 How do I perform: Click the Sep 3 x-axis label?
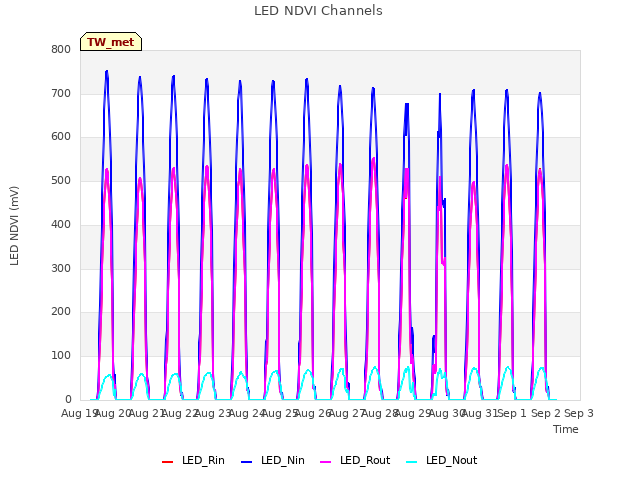tap(579, 413)
